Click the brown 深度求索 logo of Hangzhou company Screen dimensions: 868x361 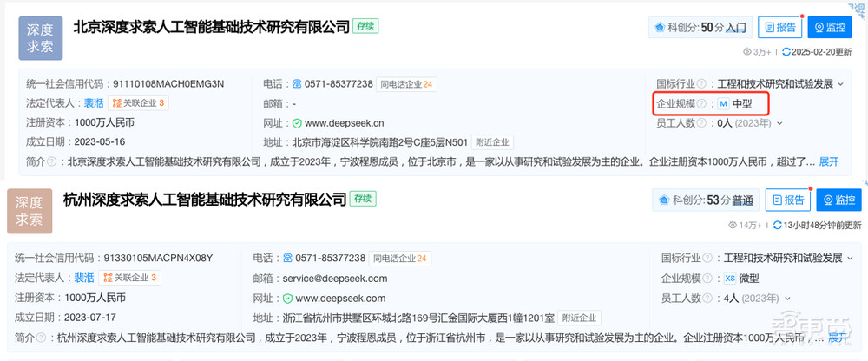click(30, 211)
